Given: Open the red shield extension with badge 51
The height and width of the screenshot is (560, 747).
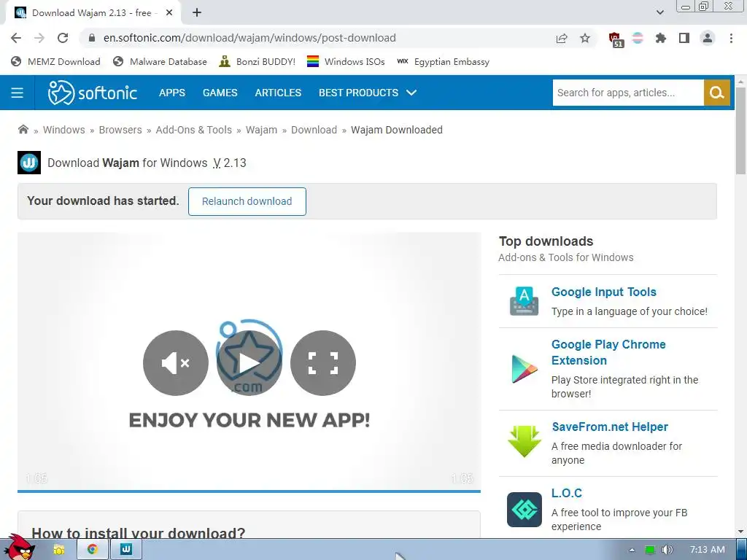Looking at the screenshot, I should click(x=616, y=39).
